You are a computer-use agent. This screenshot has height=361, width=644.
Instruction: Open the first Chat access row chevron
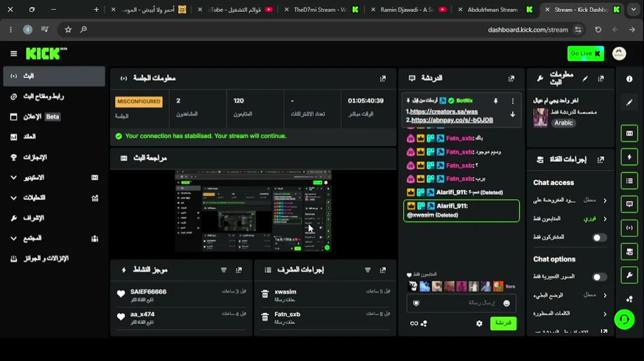coord(605,201)
